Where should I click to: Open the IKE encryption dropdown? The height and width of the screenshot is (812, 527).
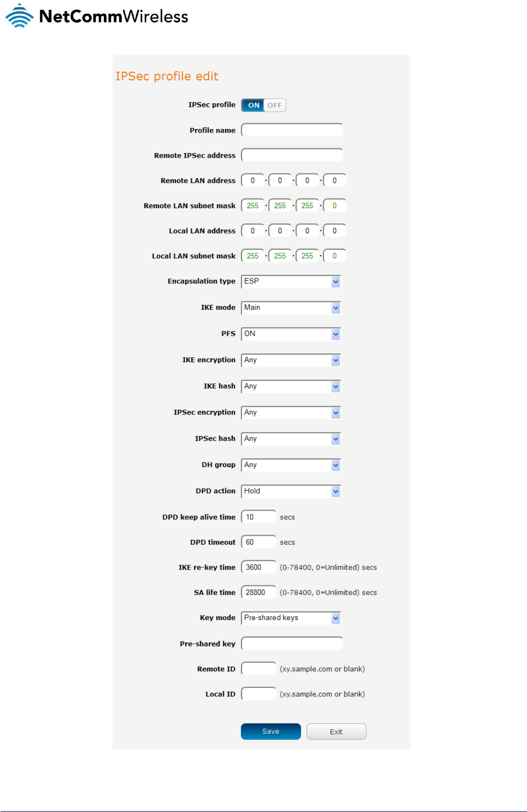coord(291,360)
